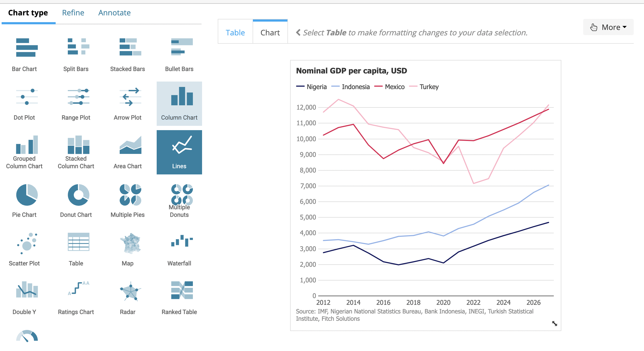Select the Donut Chart icon
Image resolution: width=644 pixels, height=351 pixels.
point(78,195)
